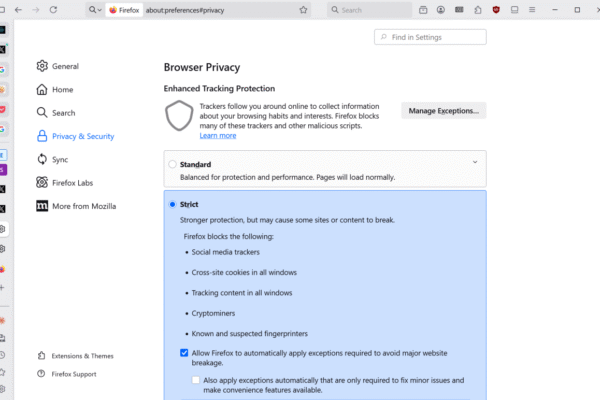Switch to the red Pocket tab in the tab strip
This screenshot has height=400, width=600.
[x=3, y=109]
